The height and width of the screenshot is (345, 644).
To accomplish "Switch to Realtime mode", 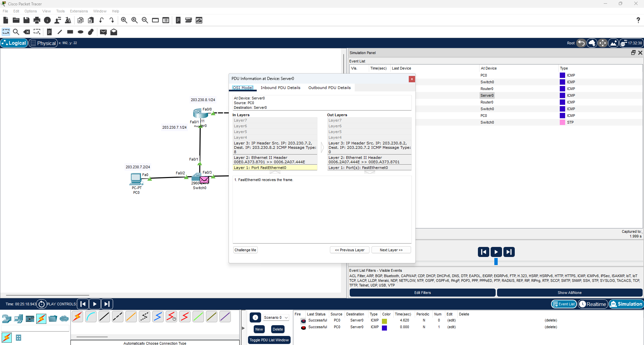I will pyautogui.click(x=593, y=304).
